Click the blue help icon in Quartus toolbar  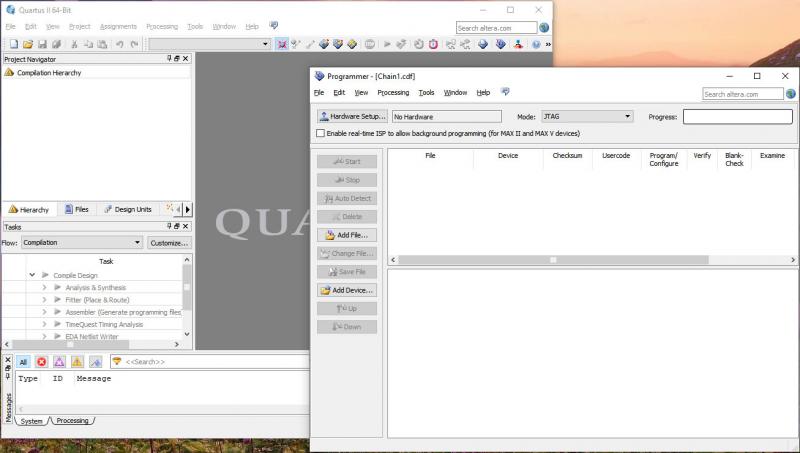536,44
